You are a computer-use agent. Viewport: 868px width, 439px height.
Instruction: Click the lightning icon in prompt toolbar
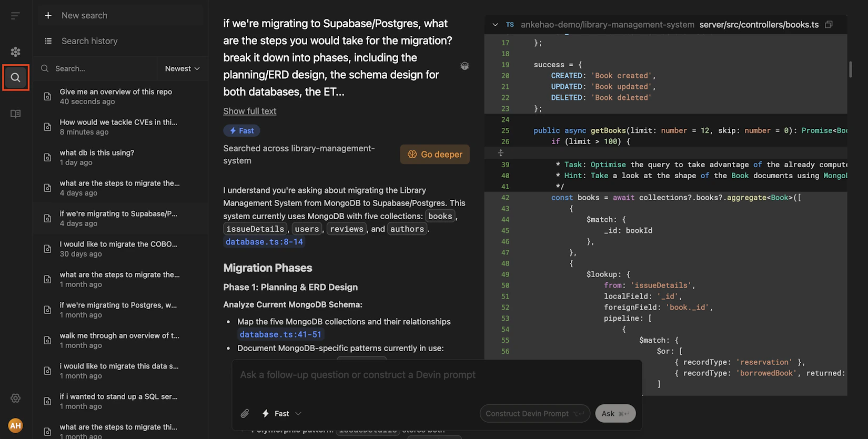pos(266,414)
